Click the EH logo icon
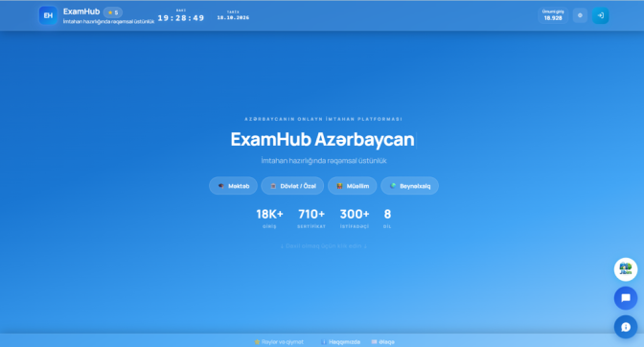The height and width of the screenshot is (347, 644). click(x=48, y=15)
